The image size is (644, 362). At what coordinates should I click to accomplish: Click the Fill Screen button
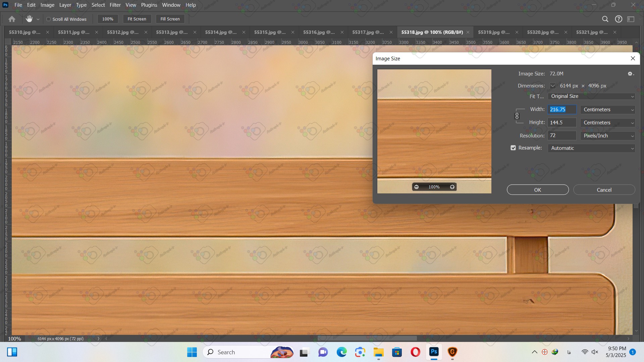point(170,19)
